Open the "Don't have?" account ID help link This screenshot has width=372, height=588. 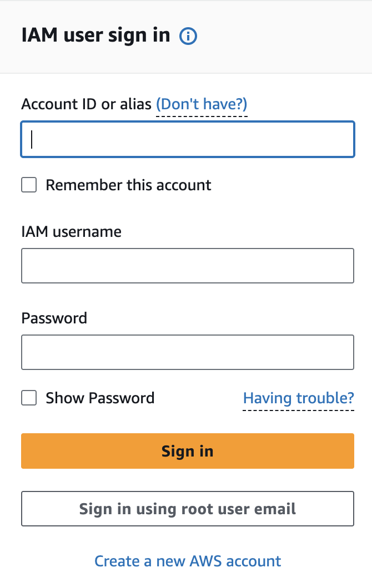(202, 104)
